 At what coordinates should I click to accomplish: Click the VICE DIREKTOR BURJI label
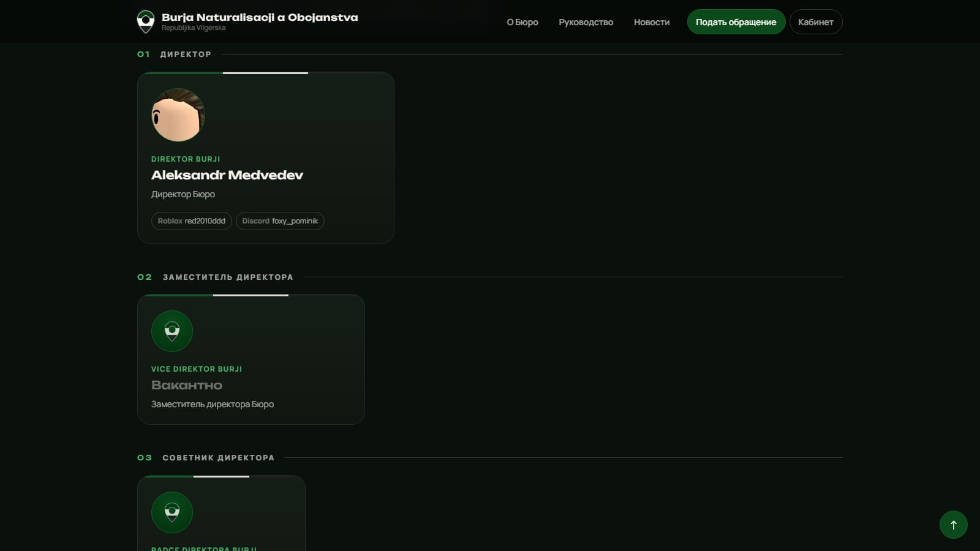coord(197,369)
